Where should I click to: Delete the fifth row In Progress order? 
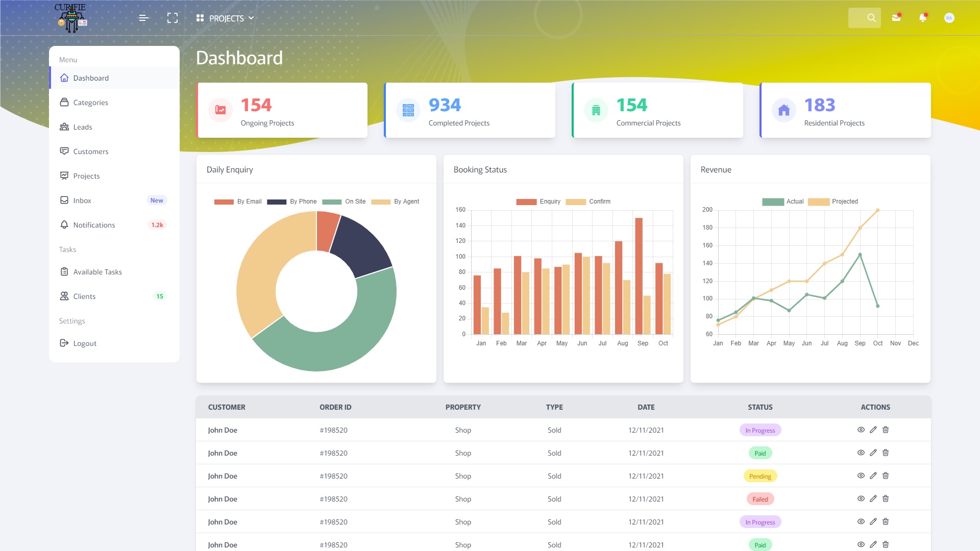click(x=886, y=521)
